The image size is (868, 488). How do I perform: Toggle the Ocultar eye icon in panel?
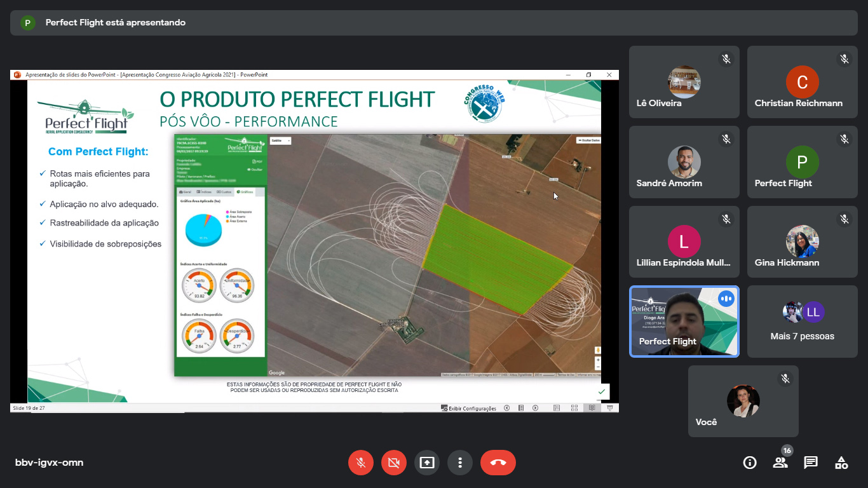[x=255, y=170]
